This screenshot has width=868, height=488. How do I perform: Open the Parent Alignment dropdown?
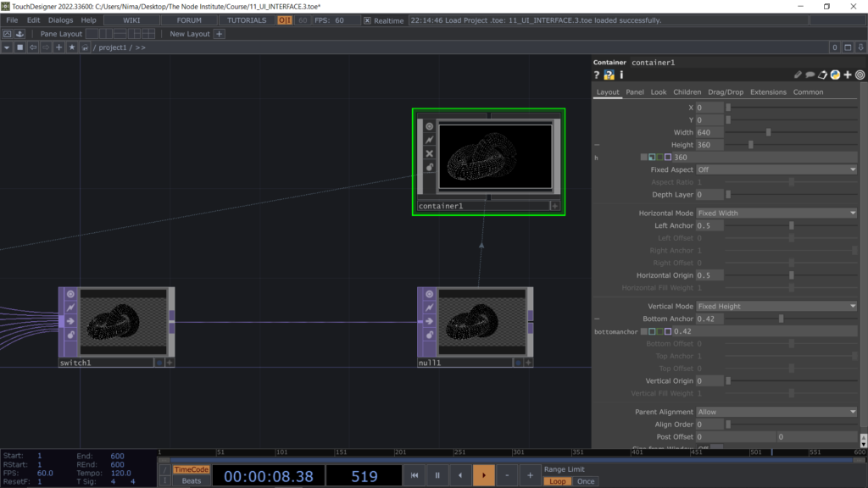[x=776, y=413]
